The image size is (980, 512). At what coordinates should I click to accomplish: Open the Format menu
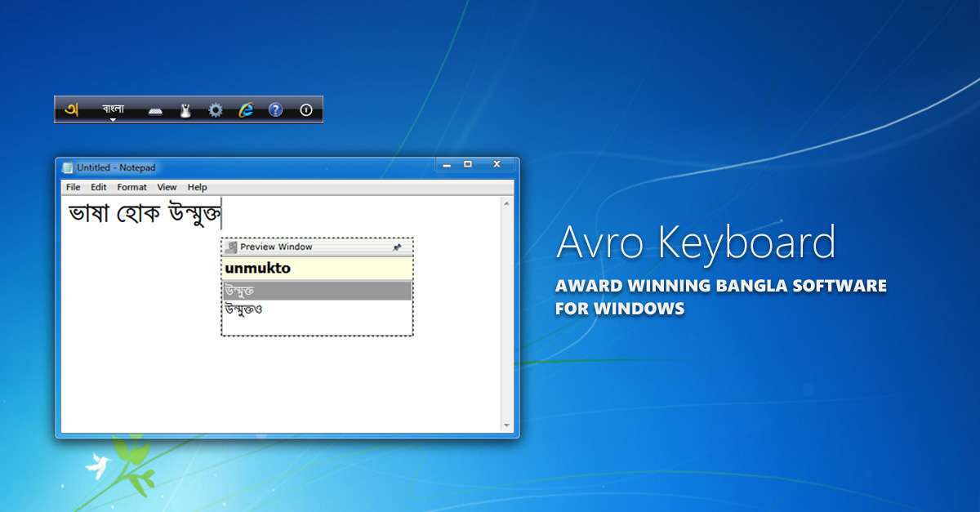coord(131,187)
